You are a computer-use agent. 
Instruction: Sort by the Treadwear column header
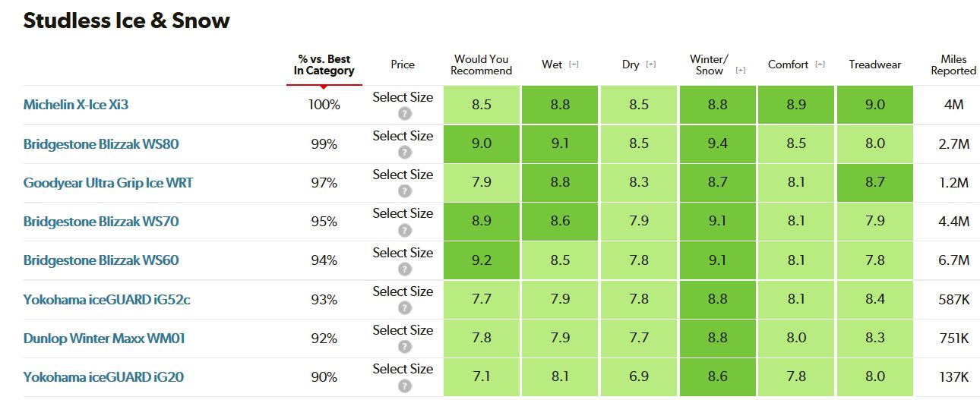pos(875,65)
